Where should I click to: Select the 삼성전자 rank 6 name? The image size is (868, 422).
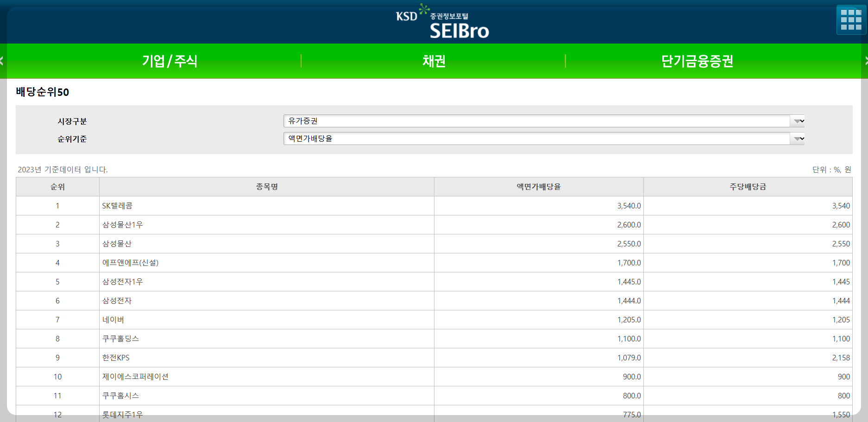pos(117,301)
